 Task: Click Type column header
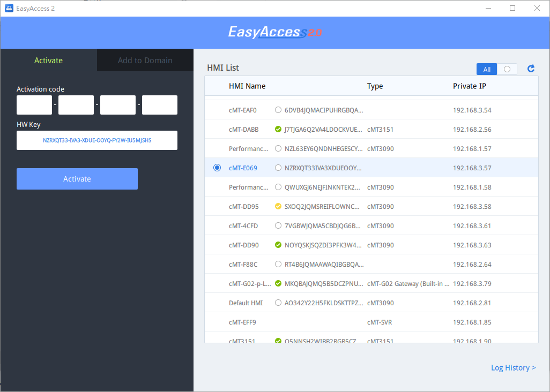coord(375,86)
